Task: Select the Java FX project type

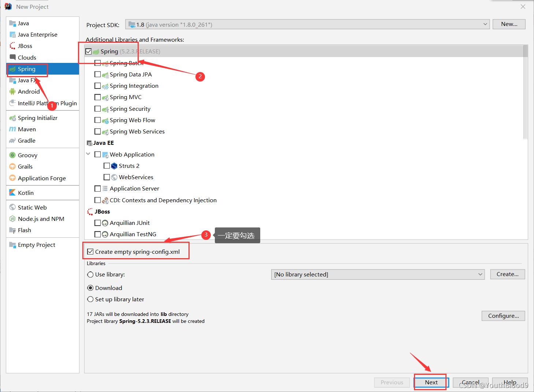Action: (42, 80)
